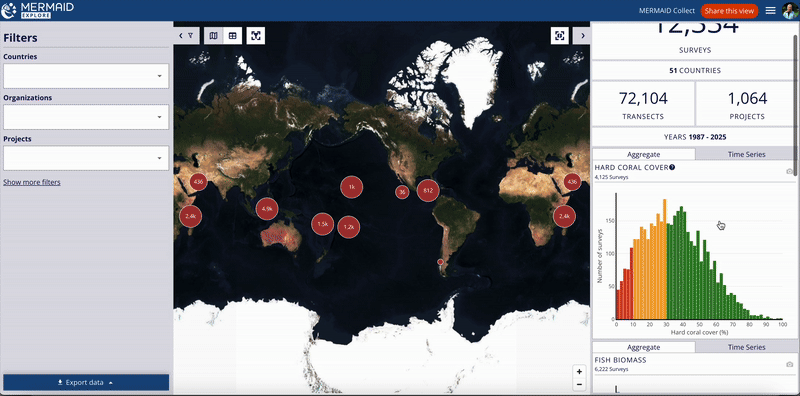Image resolution: width=800 pixels, height=396 pixels.
Task: Select the 36 cluster marker
Action: click(402, 192)
